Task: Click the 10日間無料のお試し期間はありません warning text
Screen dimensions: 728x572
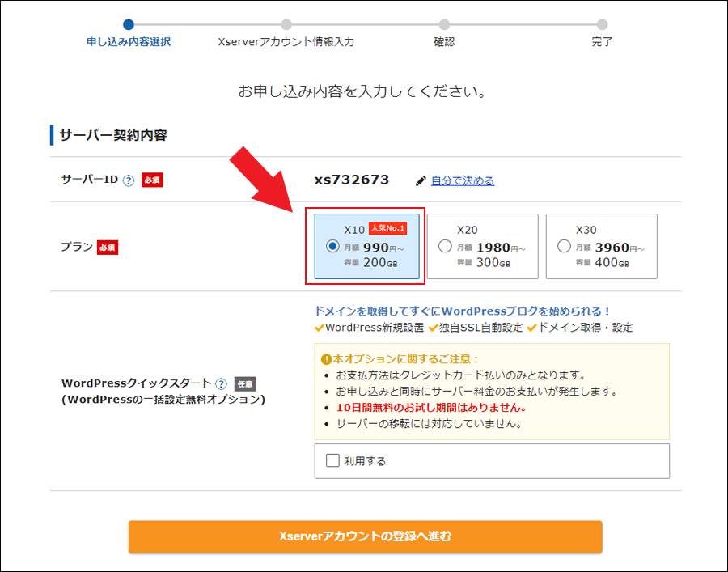Action: 431,408
